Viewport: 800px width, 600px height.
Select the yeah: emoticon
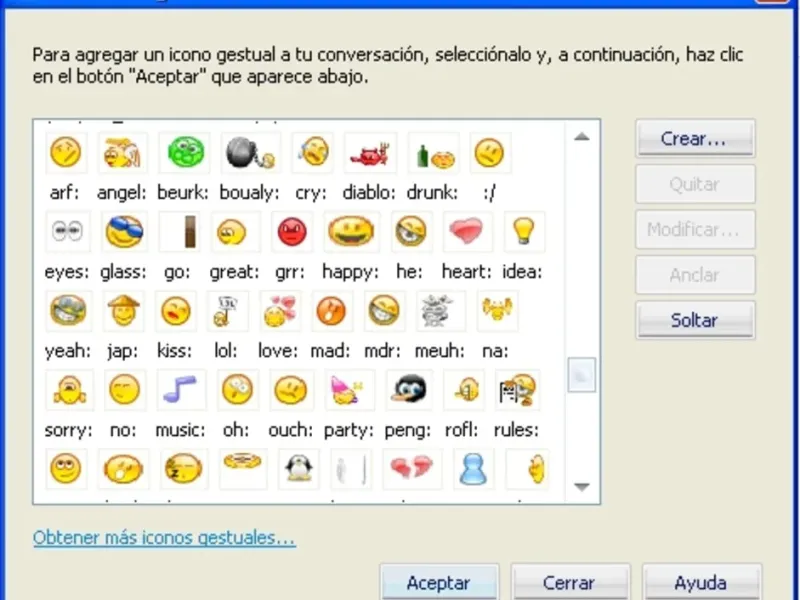click(x=68, y=311)
